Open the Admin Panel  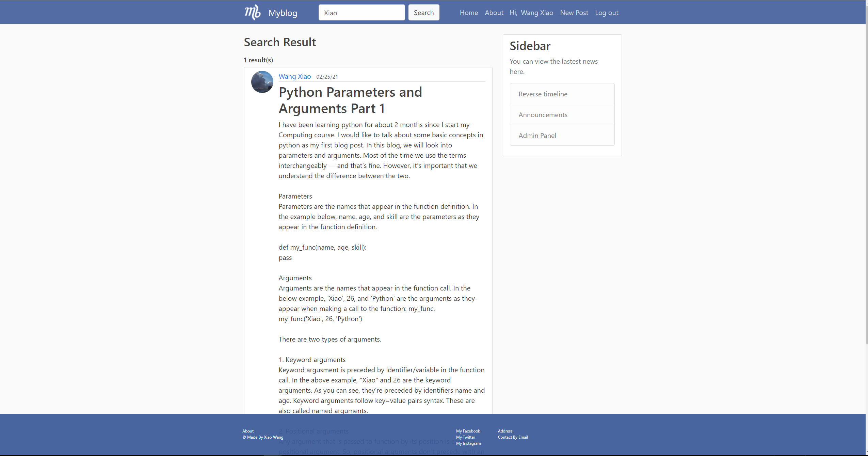537,135
